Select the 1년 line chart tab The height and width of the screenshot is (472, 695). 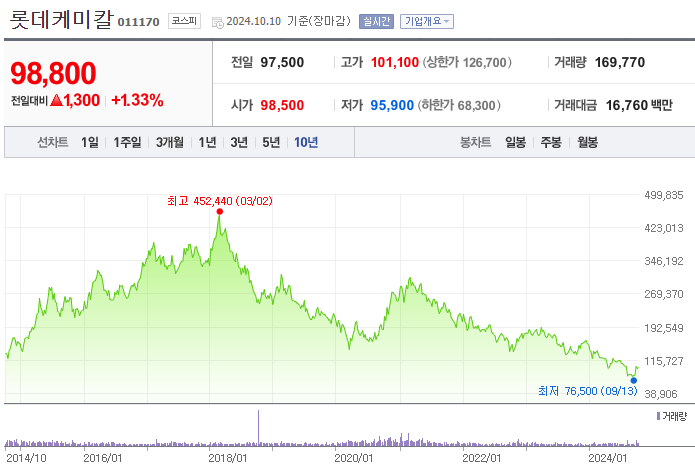coord(207,142)
